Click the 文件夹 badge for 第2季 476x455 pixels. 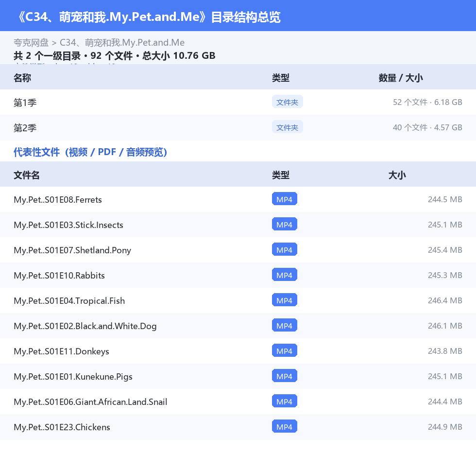point(287,127)
